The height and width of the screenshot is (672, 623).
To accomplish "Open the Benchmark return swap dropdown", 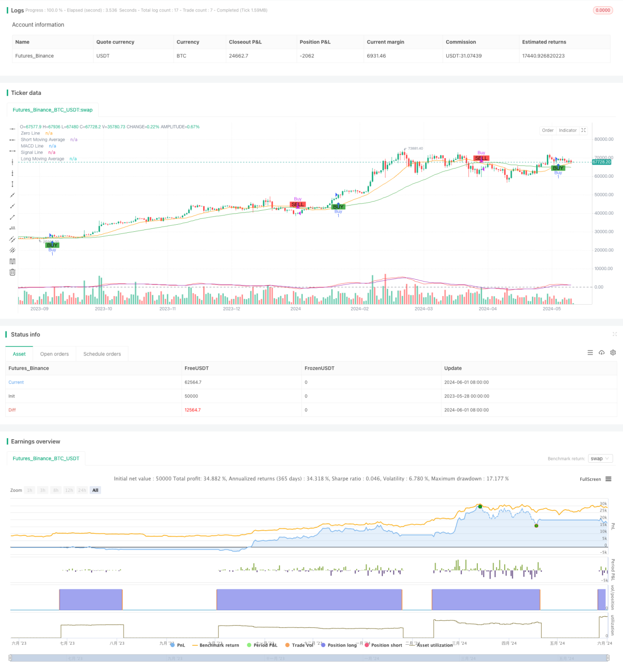I will [600, 458].
